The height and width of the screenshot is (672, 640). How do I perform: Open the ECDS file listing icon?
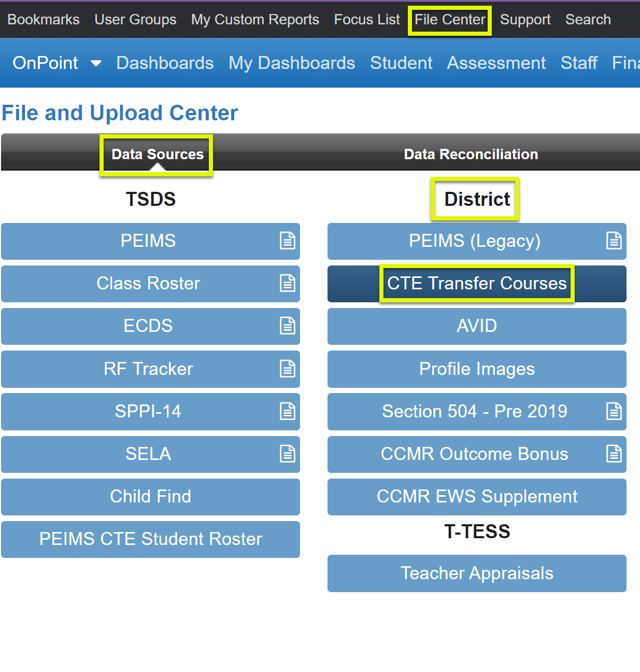click(288, 326)
